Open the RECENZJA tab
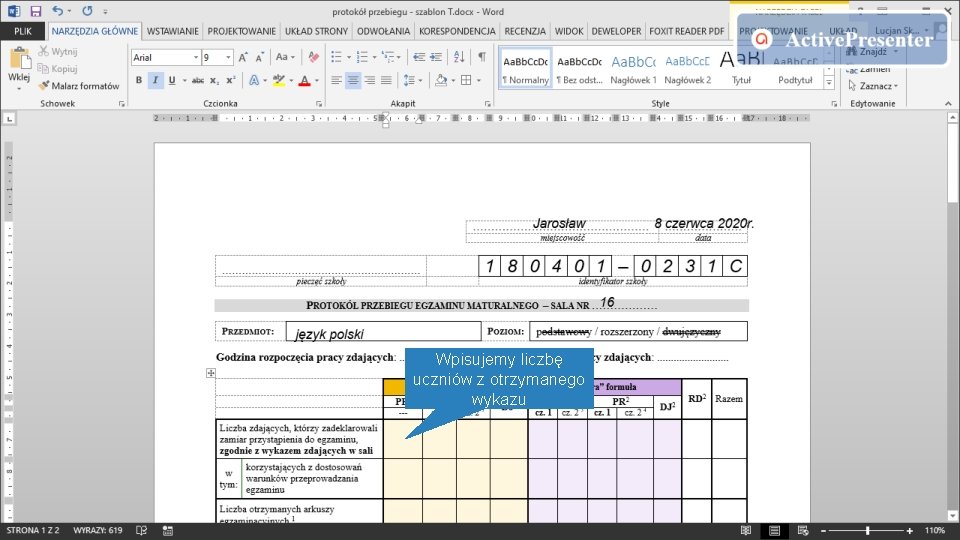Viewport: 960px width, 540px height. pyautogui.click(x=525, y=31)
